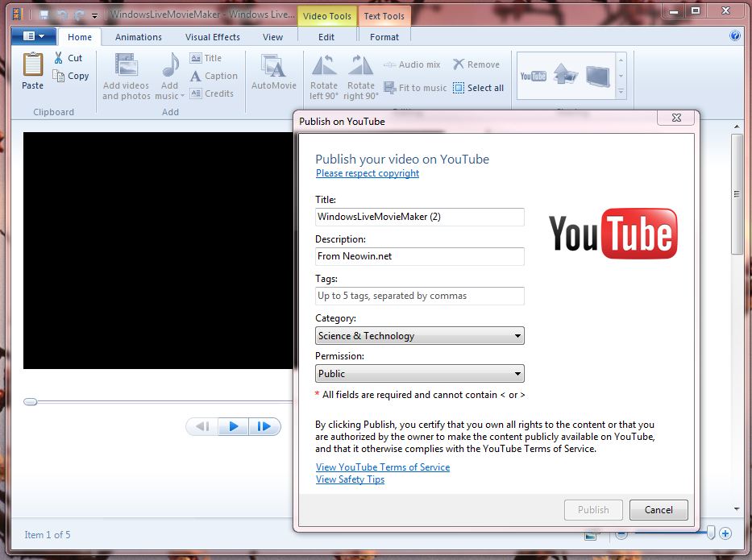Click the preview seek slider handle

30,402
